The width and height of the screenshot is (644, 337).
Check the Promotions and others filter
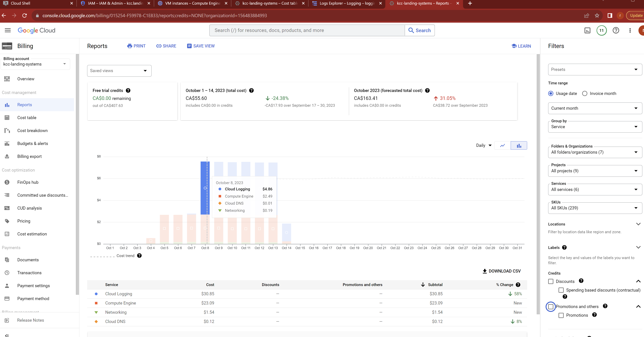(551, 307)
